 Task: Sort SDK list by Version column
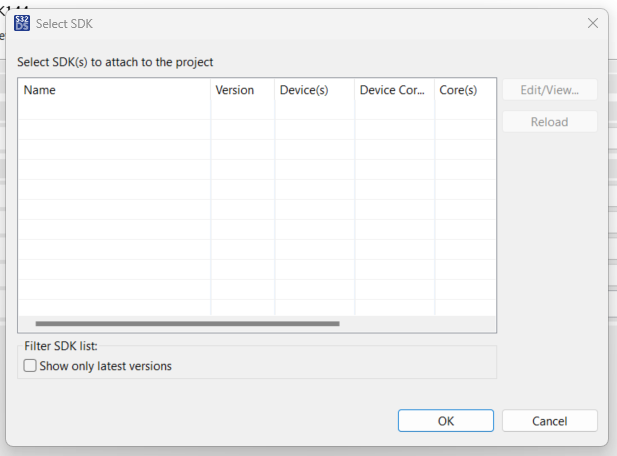242,90
